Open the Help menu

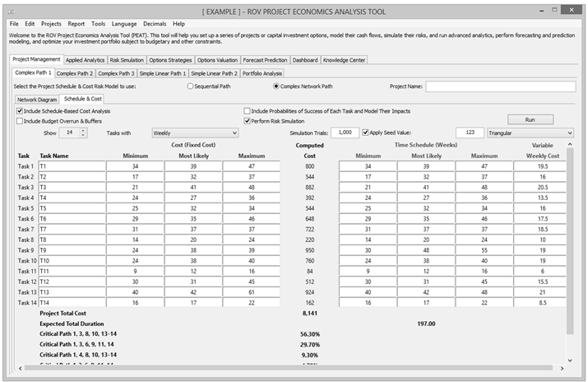pyautogui.click(x=179, y=24)
